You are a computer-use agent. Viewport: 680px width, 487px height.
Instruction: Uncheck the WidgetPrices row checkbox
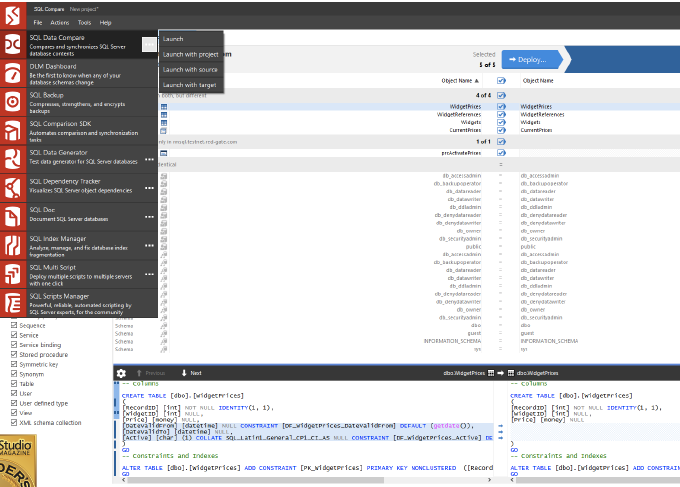[501, 105]
